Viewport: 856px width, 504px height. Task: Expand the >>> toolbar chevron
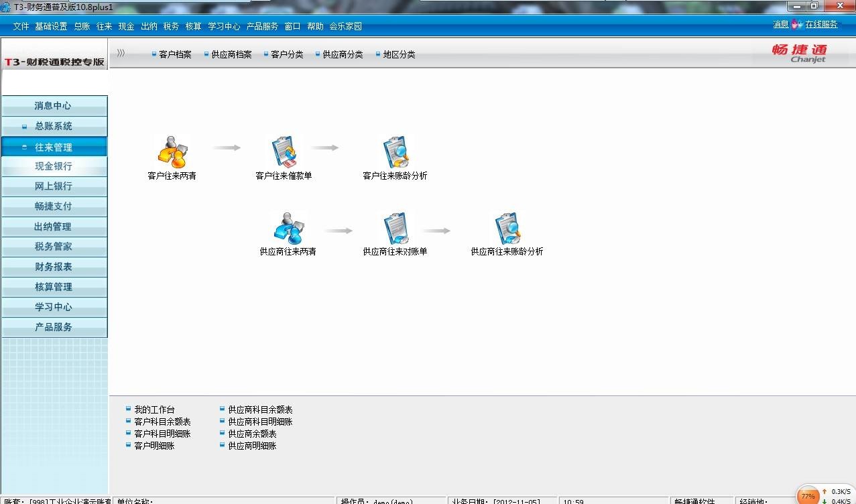(121, 54)
